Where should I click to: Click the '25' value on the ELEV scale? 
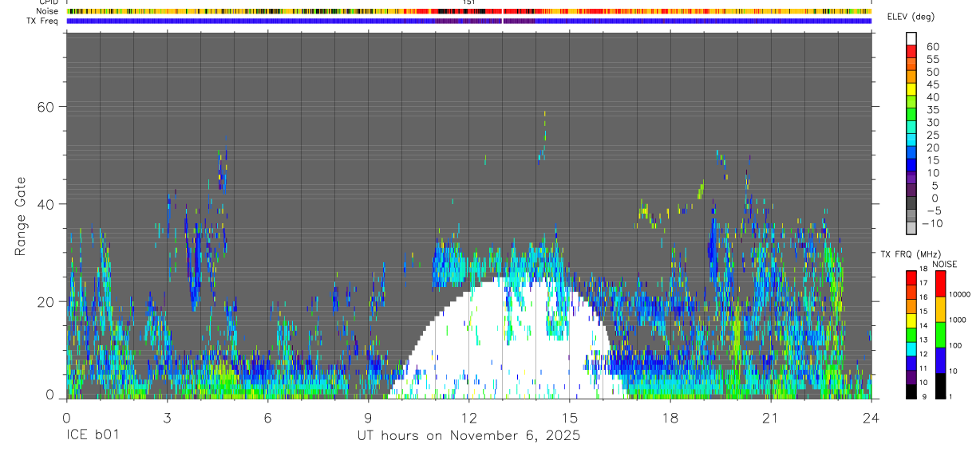[x=932, y=136]
